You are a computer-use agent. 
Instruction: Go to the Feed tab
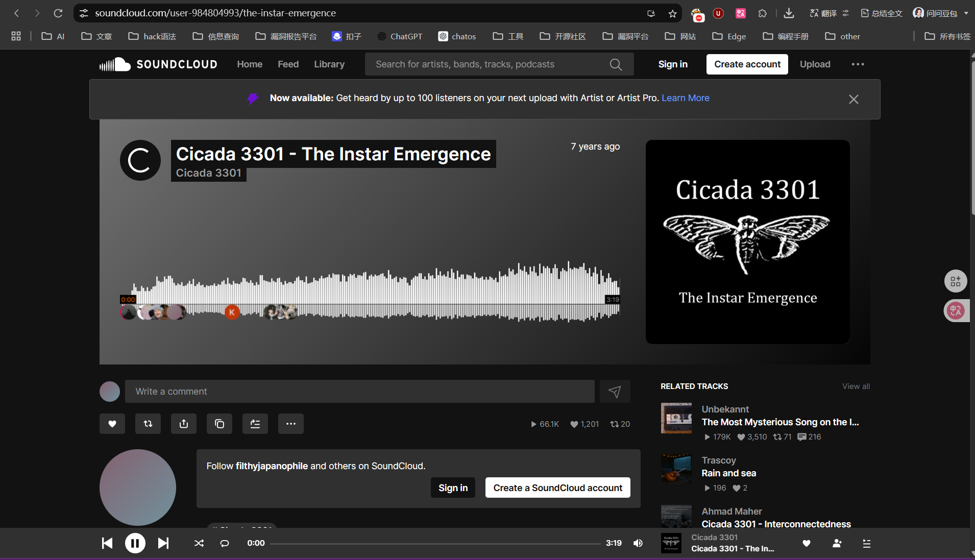(288, 64)
